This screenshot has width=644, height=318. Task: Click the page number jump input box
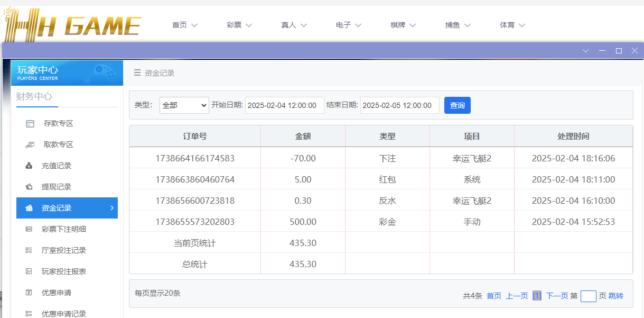588,296
